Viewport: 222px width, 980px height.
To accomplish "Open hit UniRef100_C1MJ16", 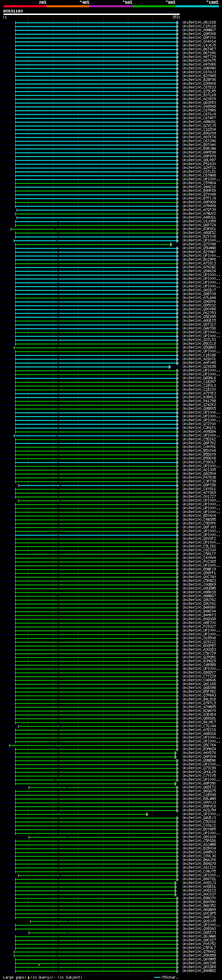I will point(199,26).
